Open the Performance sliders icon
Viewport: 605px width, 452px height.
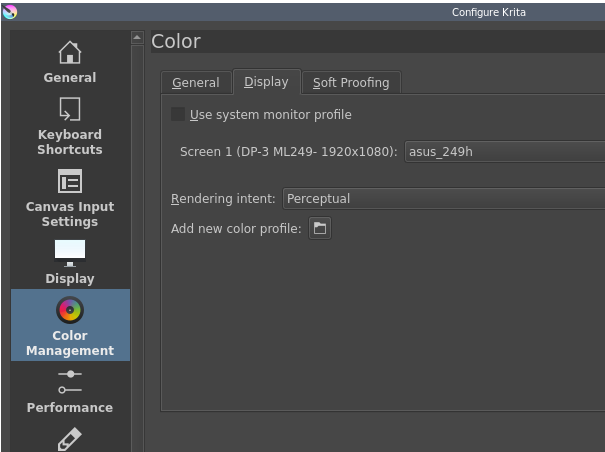pos(70,382)
